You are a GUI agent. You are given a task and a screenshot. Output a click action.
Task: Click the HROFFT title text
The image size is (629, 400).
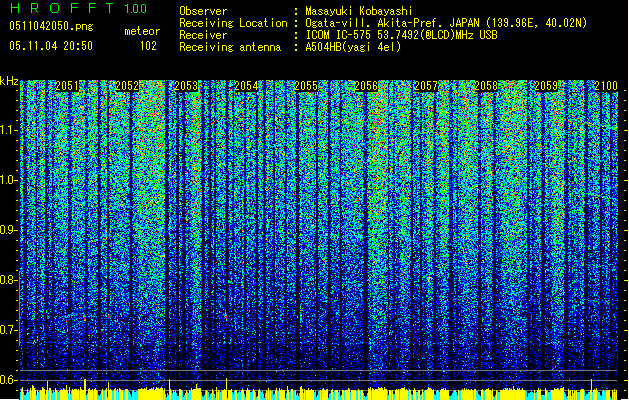(62, 8)
